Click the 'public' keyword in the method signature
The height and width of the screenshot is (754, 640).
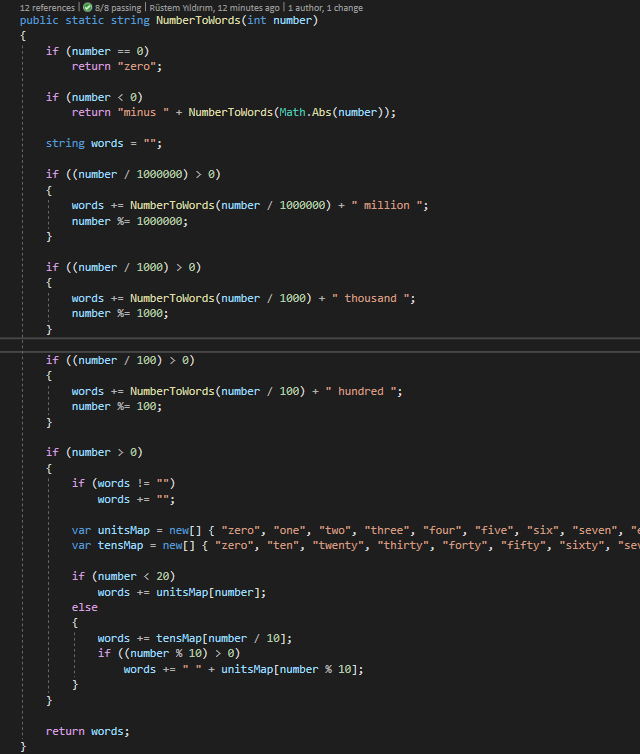(39, 20)
